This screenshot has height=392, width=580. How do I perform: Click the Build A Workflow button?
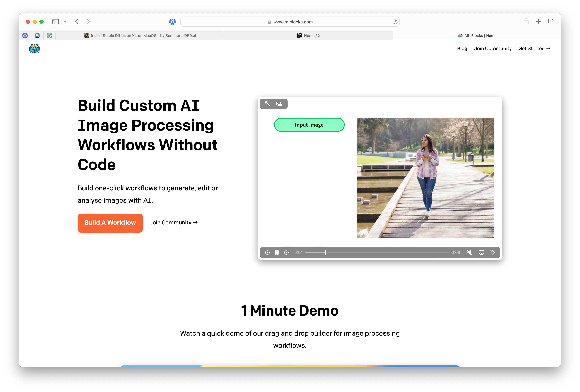point(110,223)
